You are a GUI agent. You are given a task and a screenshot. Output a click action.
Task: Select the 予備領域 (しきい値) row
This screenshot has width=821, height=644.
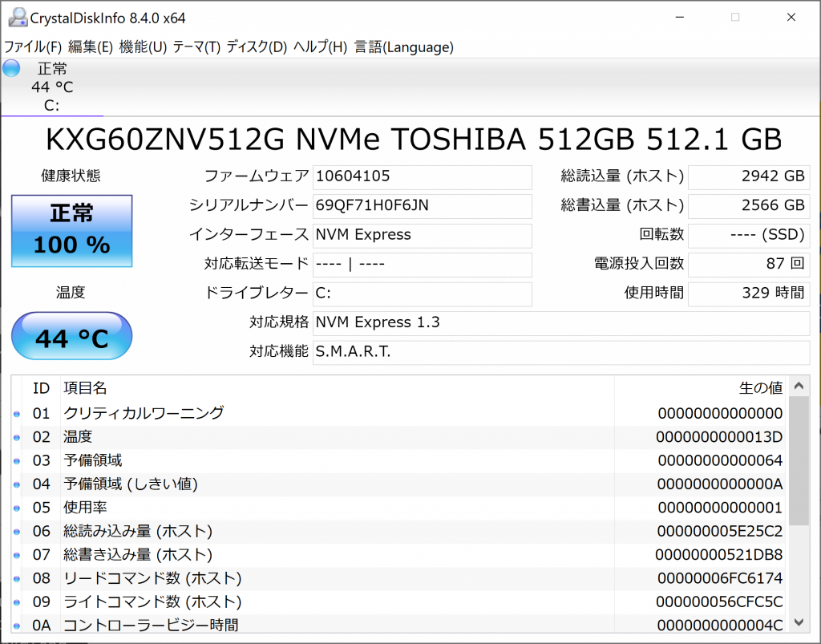[x=398, y=484]
